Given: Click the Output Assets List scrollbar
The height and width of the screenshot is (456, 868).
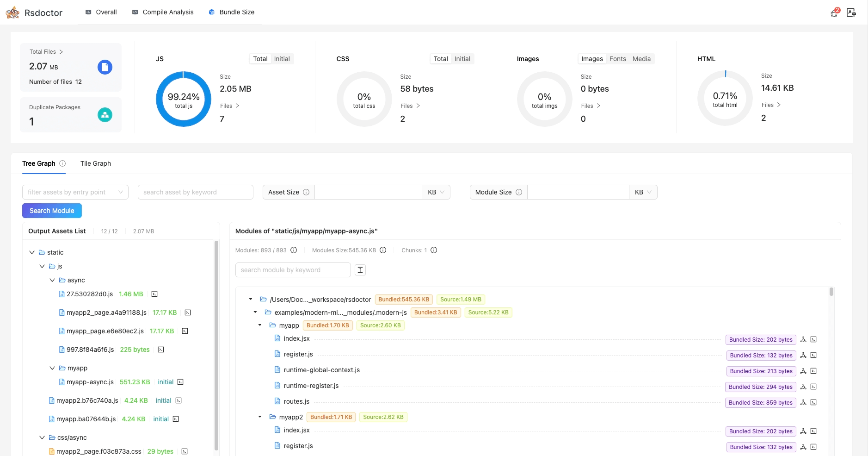Looking at the screenshot, I should pyautogui.click(x=216, y=345).
